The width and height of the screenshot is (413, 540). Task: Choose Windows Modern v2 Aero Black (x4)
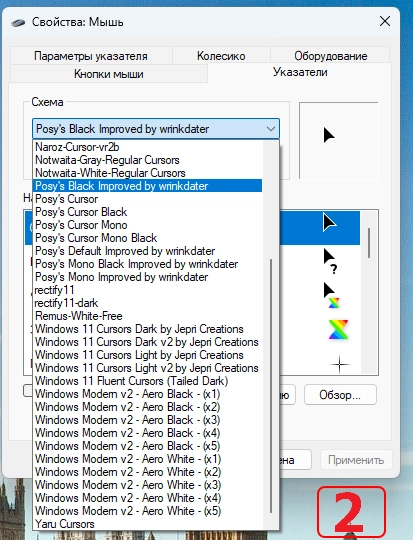147,433
